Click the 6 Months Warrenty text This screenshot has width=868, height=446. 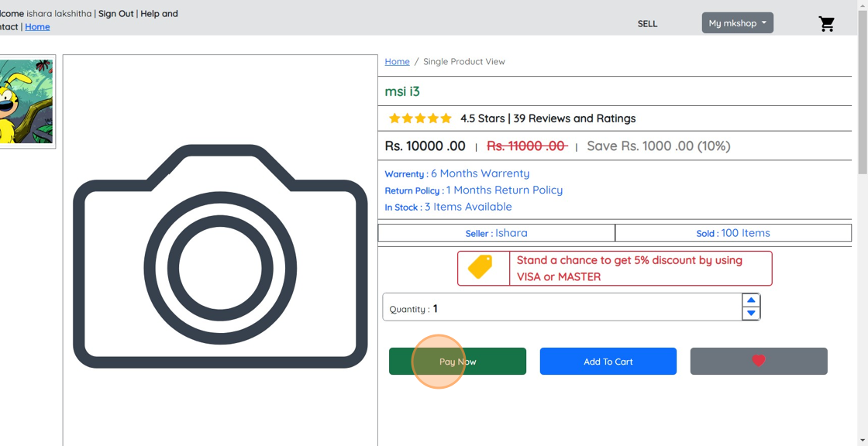tap(480, 173)
